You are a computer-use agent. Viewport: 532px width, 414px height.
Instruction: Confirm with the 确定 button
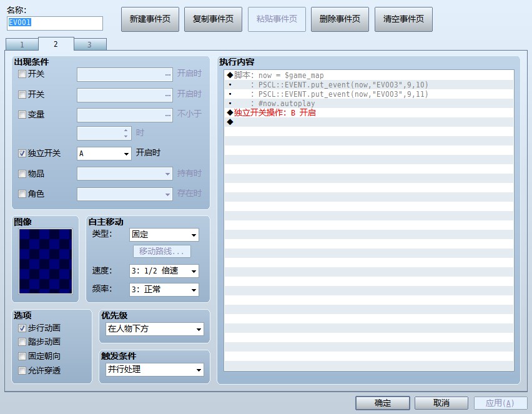coord(383,403)
